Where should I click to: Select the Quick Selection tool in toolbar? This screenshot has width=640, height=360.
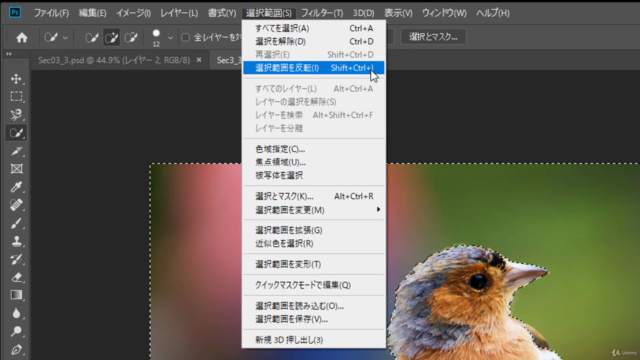pyautogui.click(x=16, y=133)
